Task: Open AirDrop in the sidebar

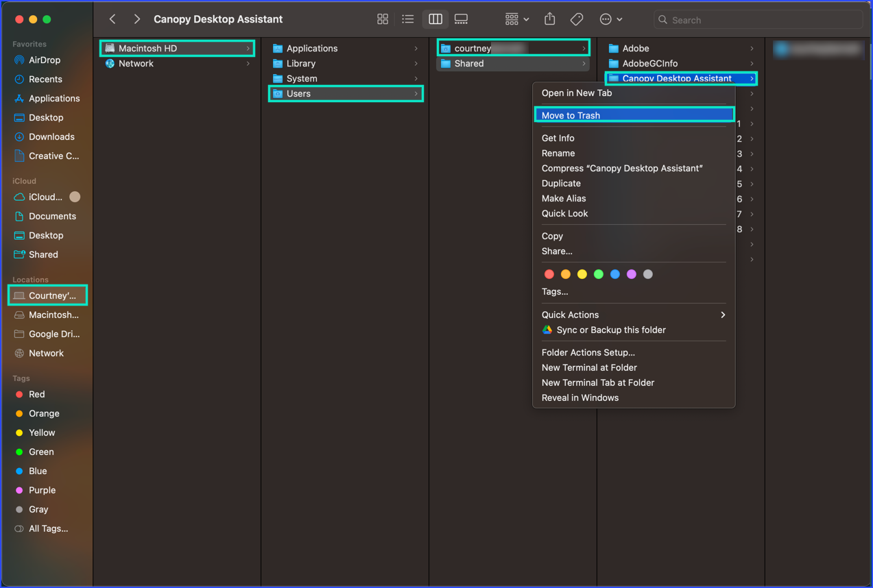Action: tap(45, 60)
